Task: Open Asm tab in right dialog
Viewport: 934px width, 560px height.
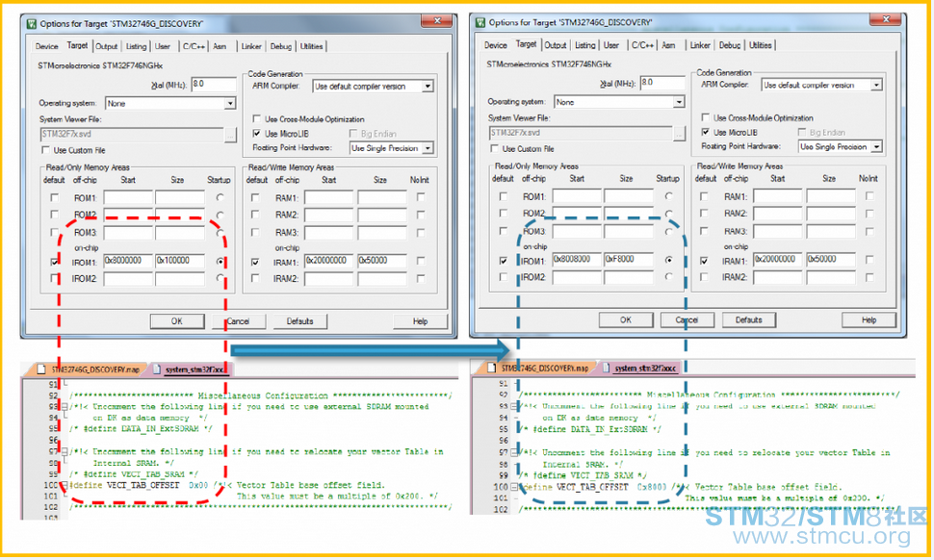Action: tap(668, 45)
